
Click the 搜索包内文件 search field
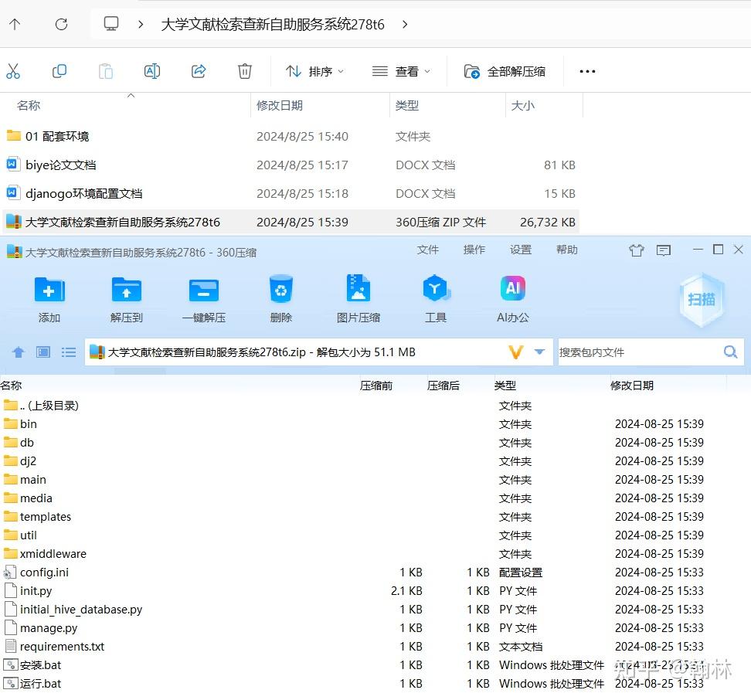pos(639,352)
